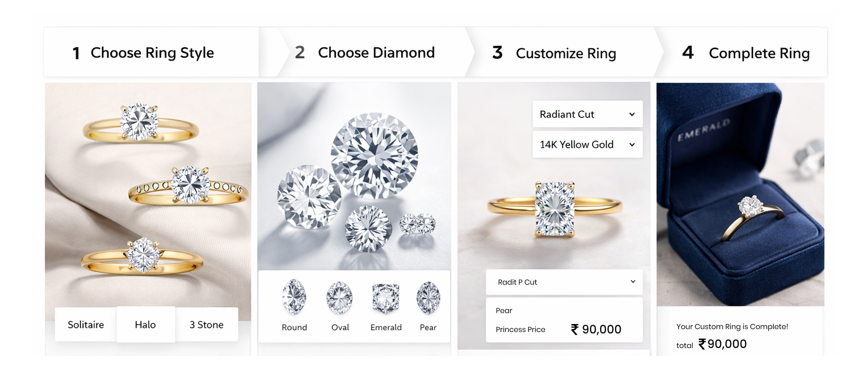Toggle the Halo style option

click(x=146, y=324)
